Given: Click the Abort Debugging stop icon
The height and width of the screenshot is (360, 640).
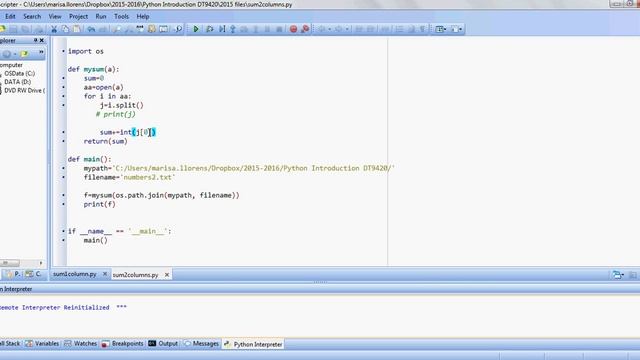Looking at the screenshot, I should coord(279,29).
